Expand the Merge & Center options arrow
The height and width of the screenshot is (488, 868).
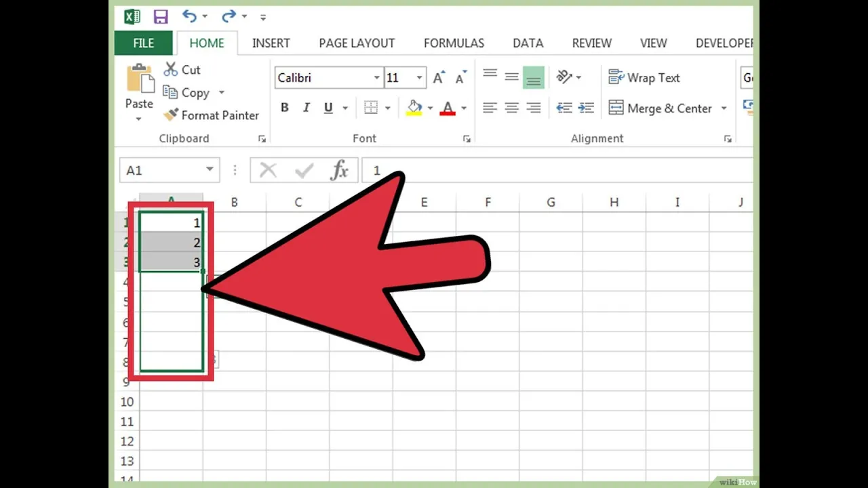coord(724,108)
